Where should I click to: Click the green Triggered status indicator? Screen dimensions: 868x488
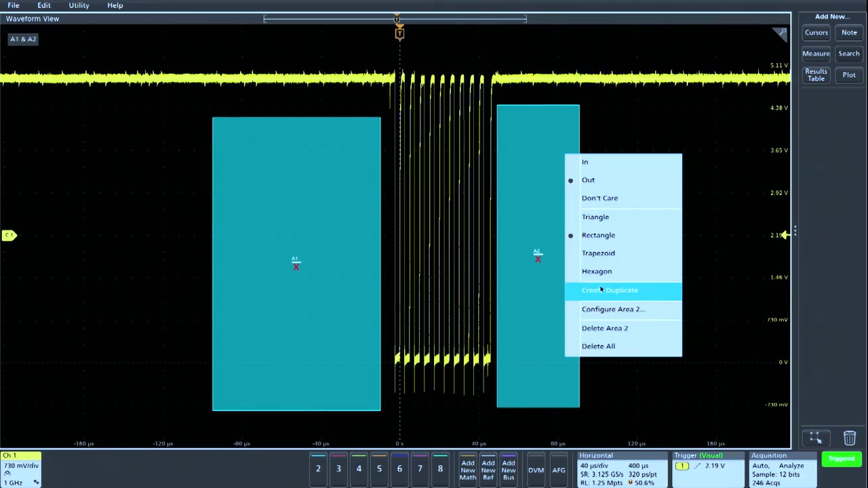842,460
